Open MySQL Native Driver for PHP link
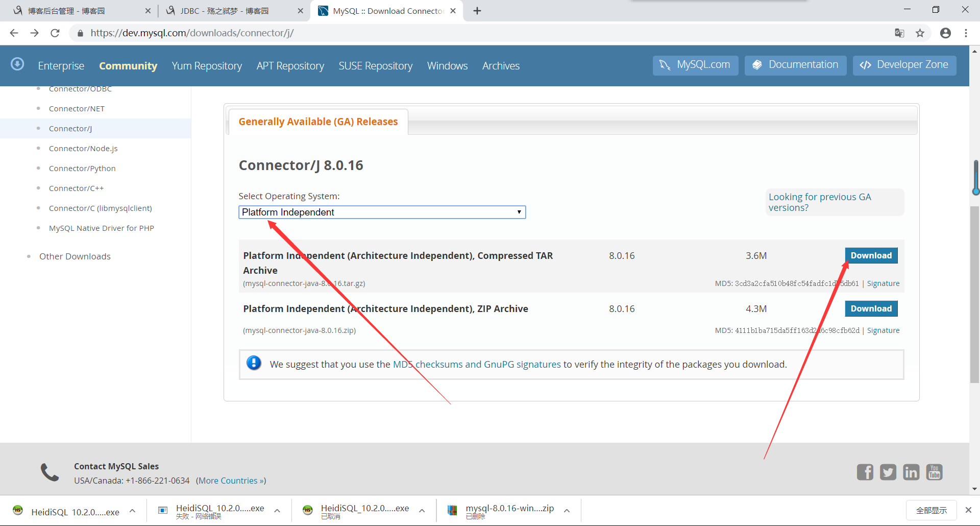The height and width of the screenshot is (526, 980). (102, 228)
